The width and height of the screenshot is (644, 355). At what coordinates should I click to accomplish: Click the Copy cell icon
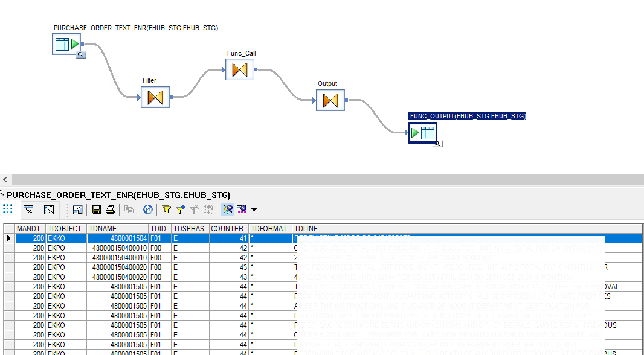129,209
